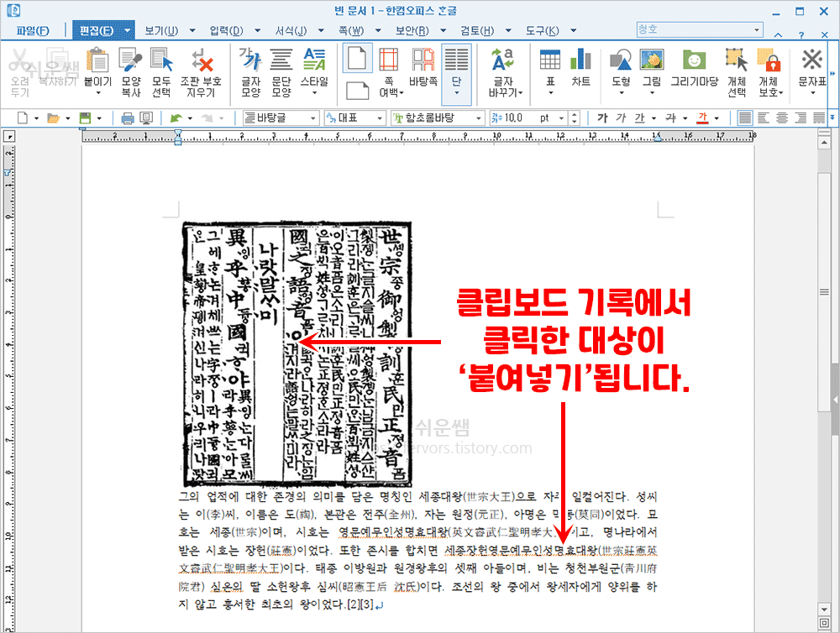Click the 모두 선택 (select all) icon
The image size is (840, 633).
pos(161,71)
